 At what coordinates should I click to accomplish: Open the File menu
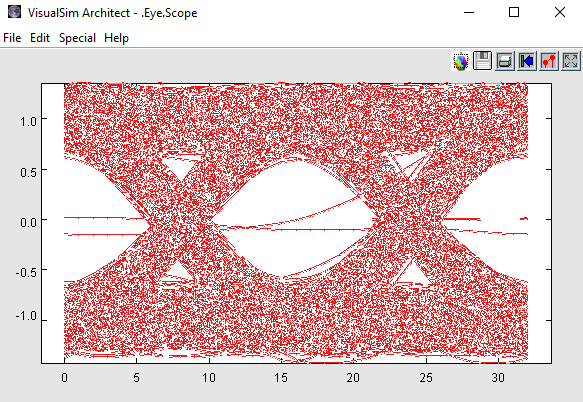click(12, 38)
